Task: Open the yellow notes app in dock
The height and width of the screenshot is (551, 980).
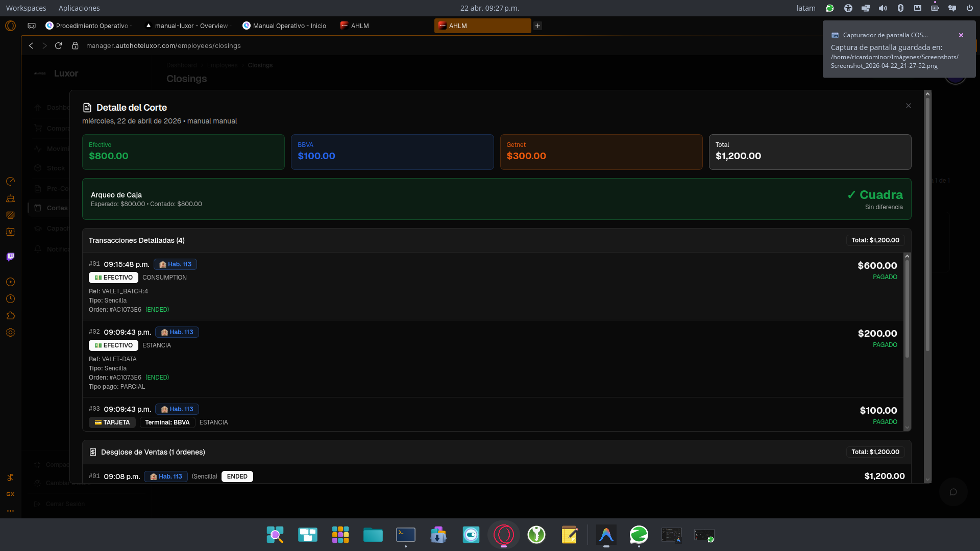Action: click(x=569, y=535)
